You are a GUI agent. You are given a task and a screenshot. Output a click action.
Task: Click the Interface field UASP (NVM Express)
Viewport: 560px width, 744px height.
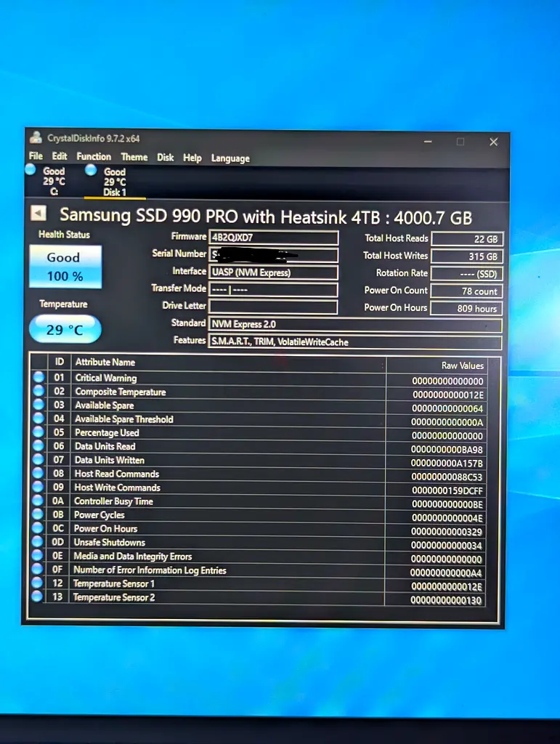pyautogui.click(x=274, y=272)
